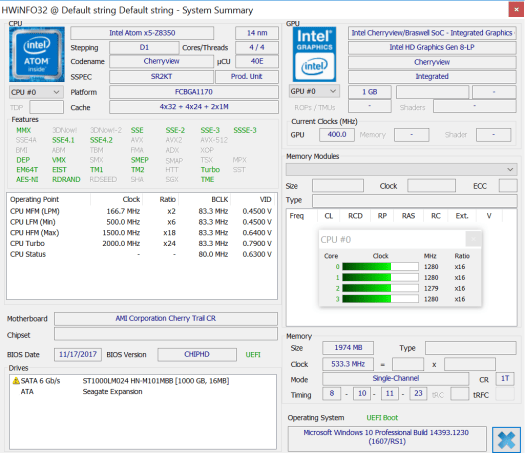Image resolution: width=525 pixels, height=453 pixels.
Task: Click the empty TDP field
Action: 47,107
